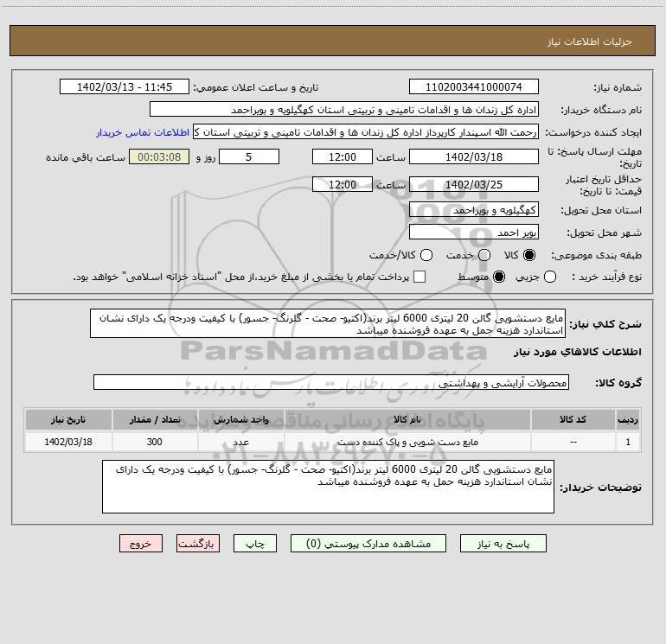The width and height of the screenshot is (666, 644).
Task: Click the اطلاعات کالاهای مورد نیاز heading
Action: coord(578,353)
